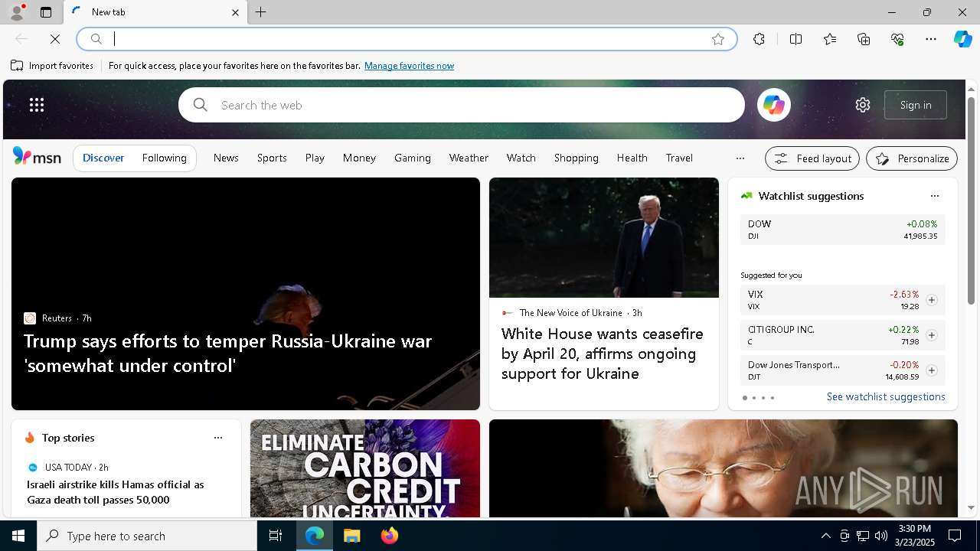Open the Copilot sidebar icon
This screenshot has width=980, height=551.
[962, 39]
